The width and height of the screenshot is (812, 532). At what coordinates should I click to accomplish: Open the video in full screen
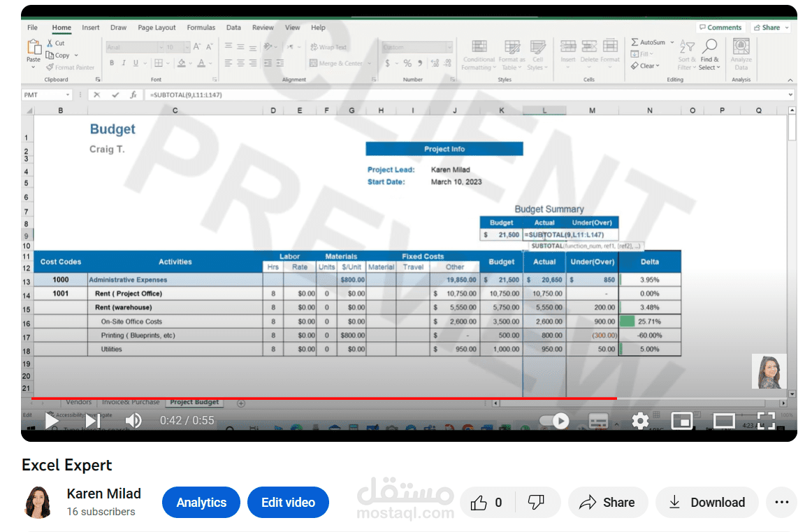point(766,421)
